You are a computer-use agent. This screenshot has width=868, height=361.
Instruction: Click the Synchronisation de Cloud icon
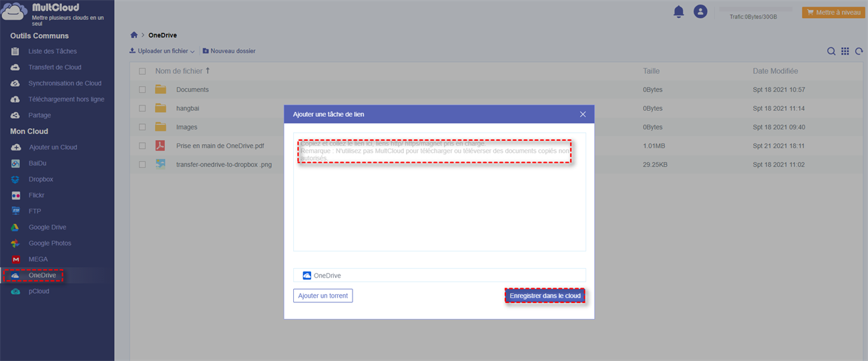pos(15,83)
